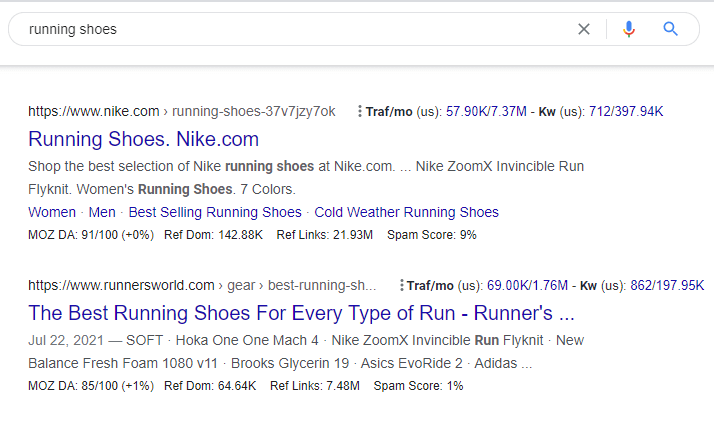Click the Spam Score 1% metric for Runner's World
714x425 pixels.
tap(418, 386)
